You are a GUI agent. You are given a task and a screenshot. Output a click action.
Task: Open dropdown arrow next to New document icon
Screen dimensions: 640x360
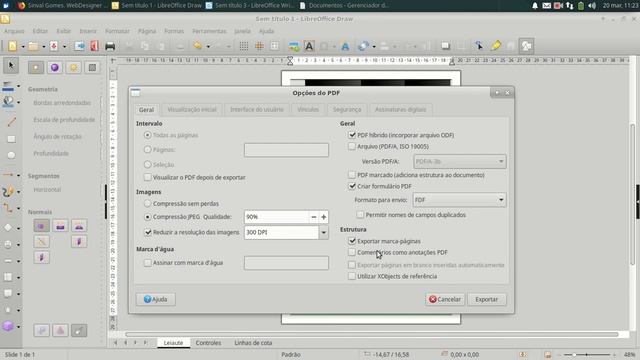(23, 47)
